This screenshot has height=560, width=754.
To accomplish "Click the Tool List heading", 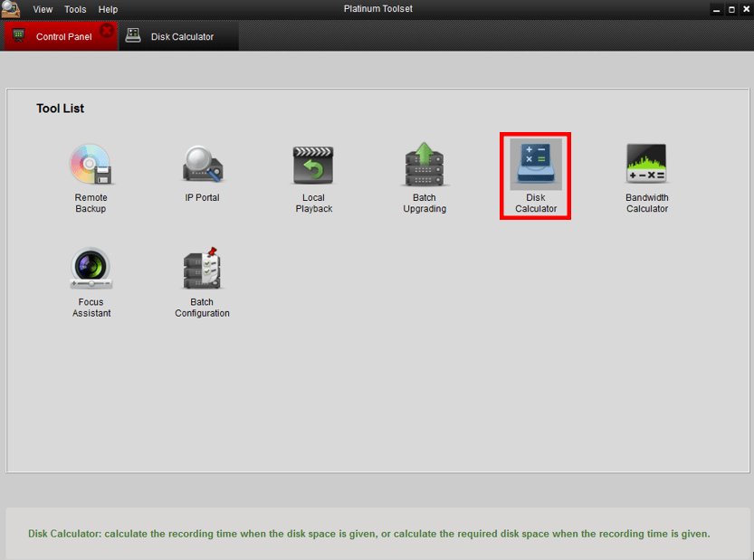I will click(x=60, y=109).
